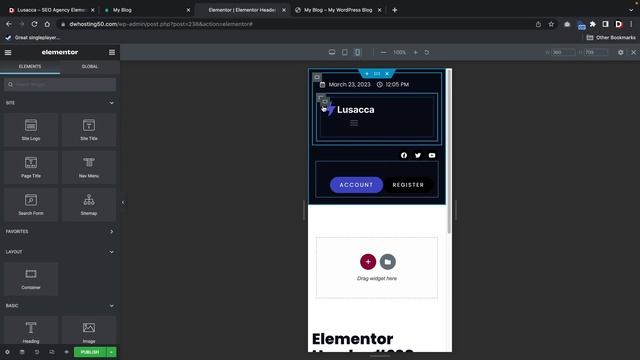Collapse the SITE widget category
The image size is (640, 360).
(x=111, y=103)
